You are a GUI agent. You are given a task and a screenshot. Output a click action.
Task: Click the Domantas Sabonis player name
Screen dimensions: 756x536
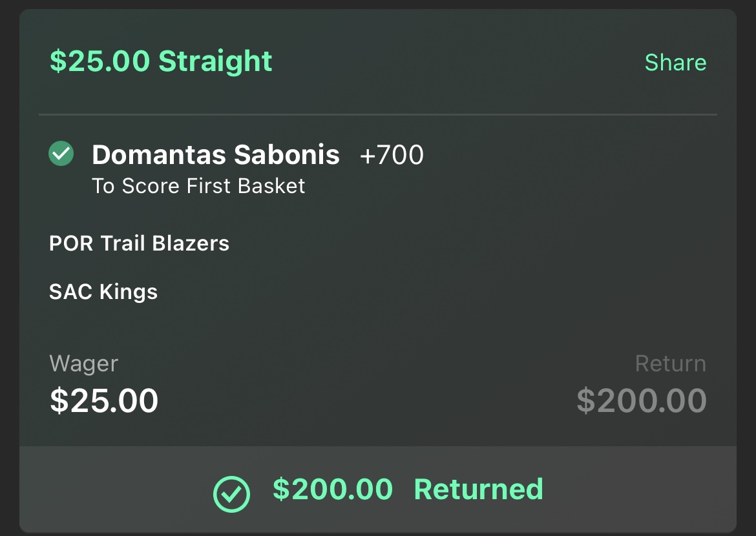216,155
